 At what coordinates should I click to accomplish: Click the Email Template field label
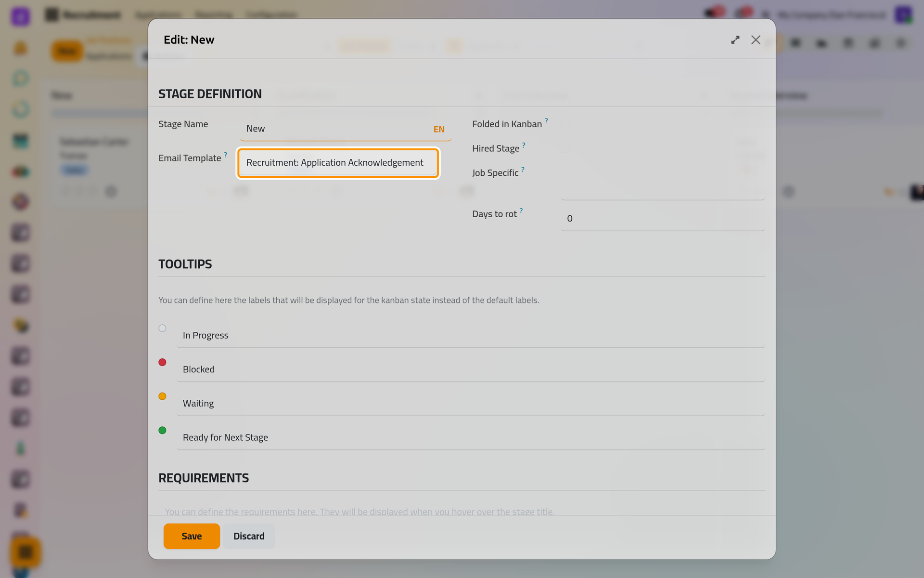(x=190, y=158)
